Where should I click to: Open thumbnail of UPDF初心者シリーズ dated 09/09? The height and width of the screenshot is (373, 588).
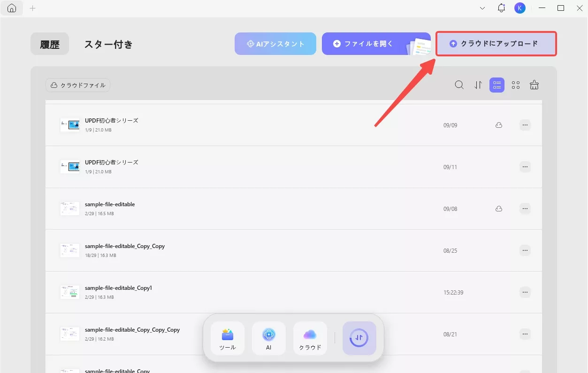tap(70, 125)
